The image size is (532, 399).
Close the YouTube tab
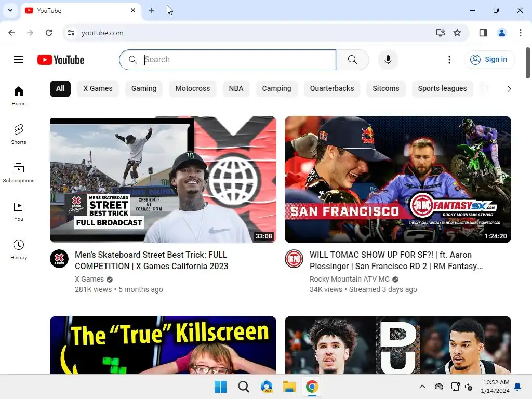pos(133,10)
